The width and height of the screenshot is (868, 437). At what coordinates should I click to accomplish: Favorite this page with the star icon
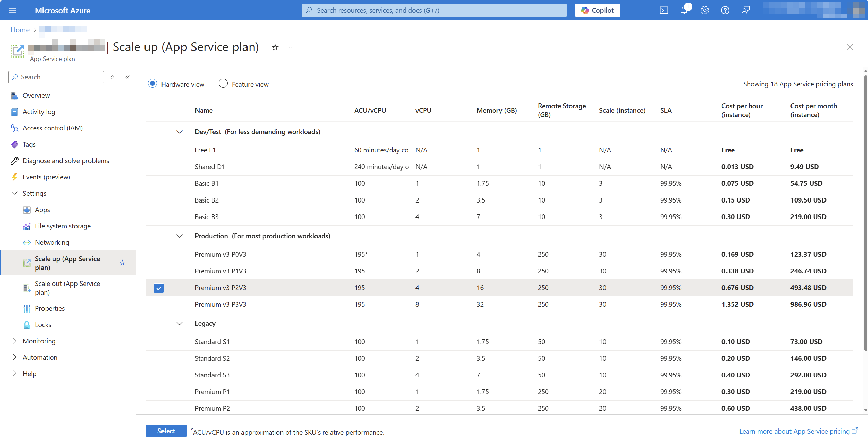pyautogui.click(x=275, y=47)
